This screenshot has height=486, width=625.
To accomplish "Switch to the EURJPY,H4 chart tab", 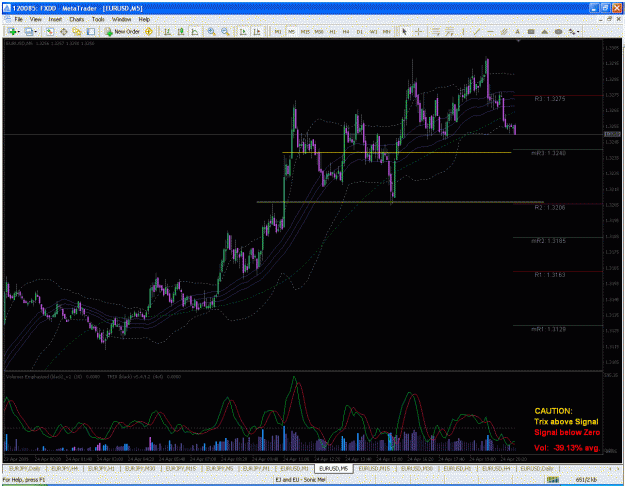I will [64, 468].
